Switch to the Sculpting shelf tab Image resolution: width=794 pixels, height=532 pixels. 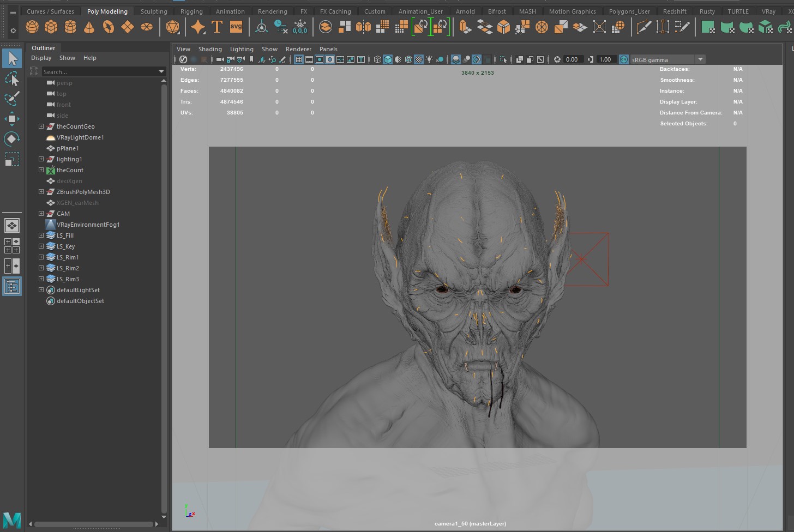154,11
